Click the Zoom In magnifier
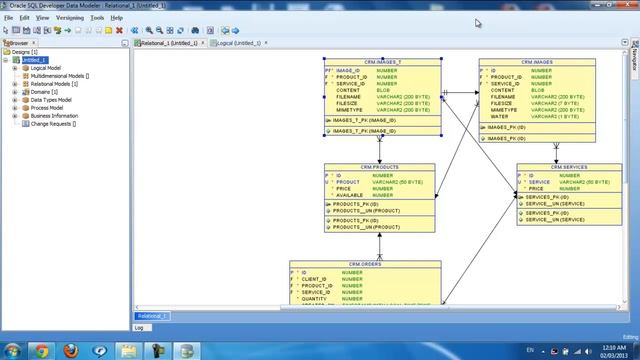The width and height of the screenshot is (640, 360). click(x=149, y=30)
